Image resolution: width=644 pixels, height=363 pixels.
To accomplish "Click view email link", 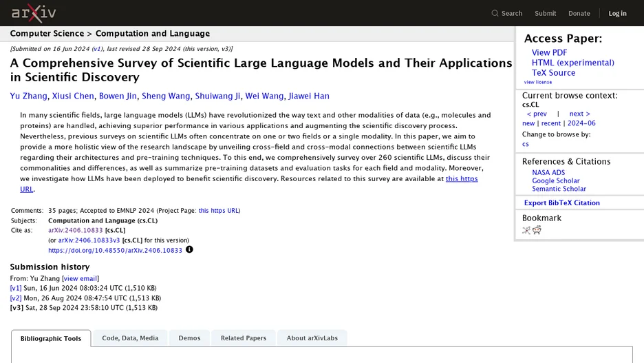I will tap(80, 278).
